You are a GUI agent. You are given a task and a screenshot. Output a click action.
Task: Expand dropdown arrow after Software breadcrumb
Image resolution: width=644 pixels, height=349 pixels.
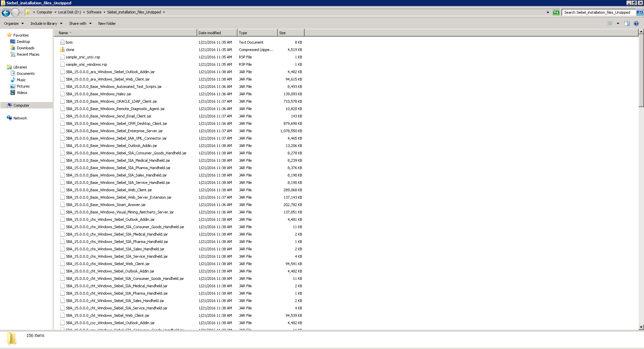(104, 12)
